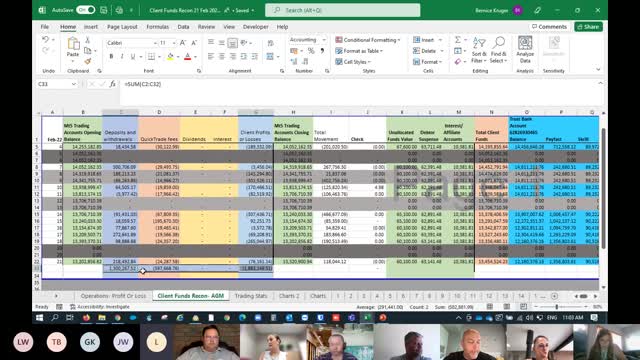Toggle Top Align
This screenshot has width=640, height=360.
(x=211, y=42)
